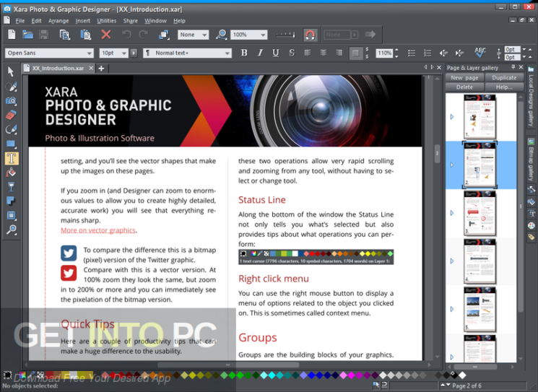Viewport: 538px width, 392px height.
Task: Select the Fill tool
Action: (11, 173)
